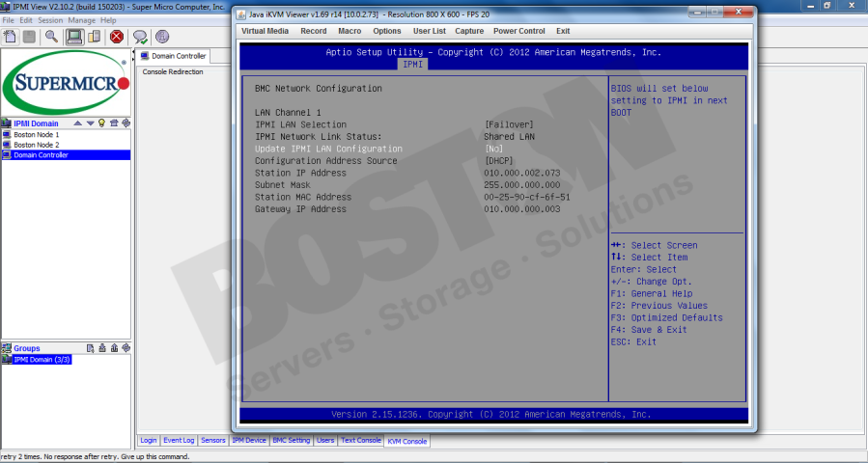Open the Macro menu in iKVM Viewer

point(350,31)
